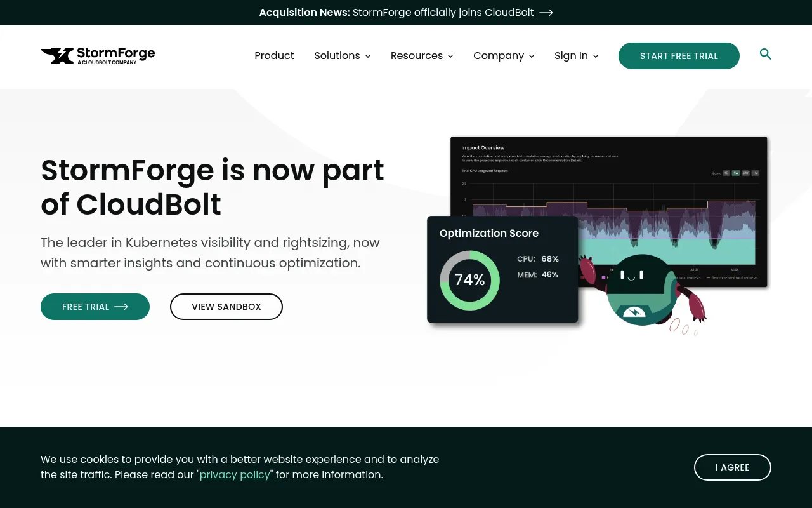Click the green FREE TRIAL hero button
Image resolution: width=812 pixels, height=508 pixels.
95,307
